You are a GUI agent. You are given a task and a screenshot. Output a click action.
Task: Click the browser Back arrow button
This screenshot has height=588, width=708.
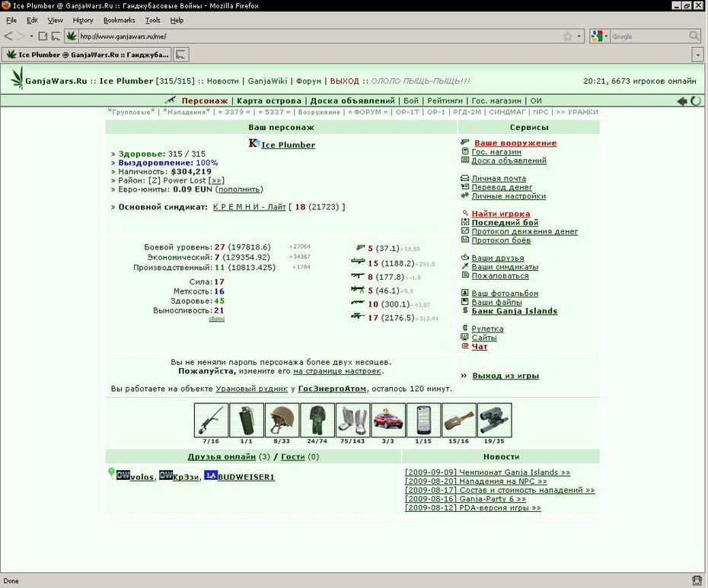pos(8,36)
